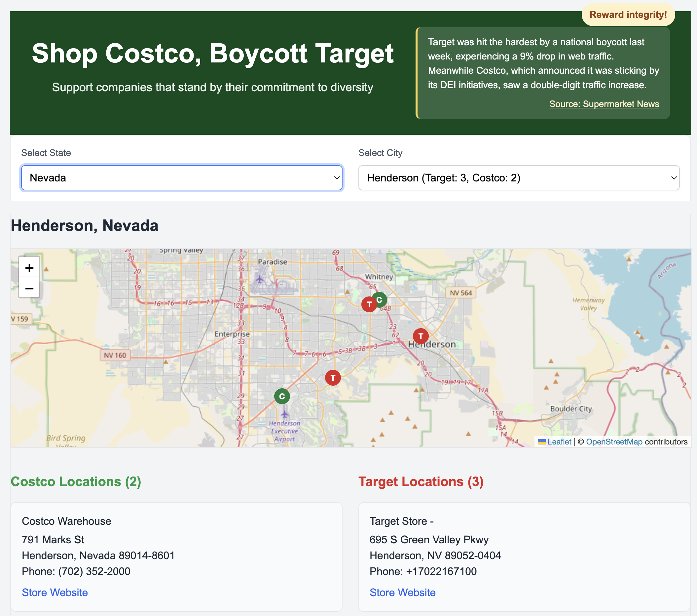The height and width of the screenshot is (616, 697).
Task: Click the "695 S Green Valley Pkwy" address
Action: pyautogui.click(x=429, y=540)
